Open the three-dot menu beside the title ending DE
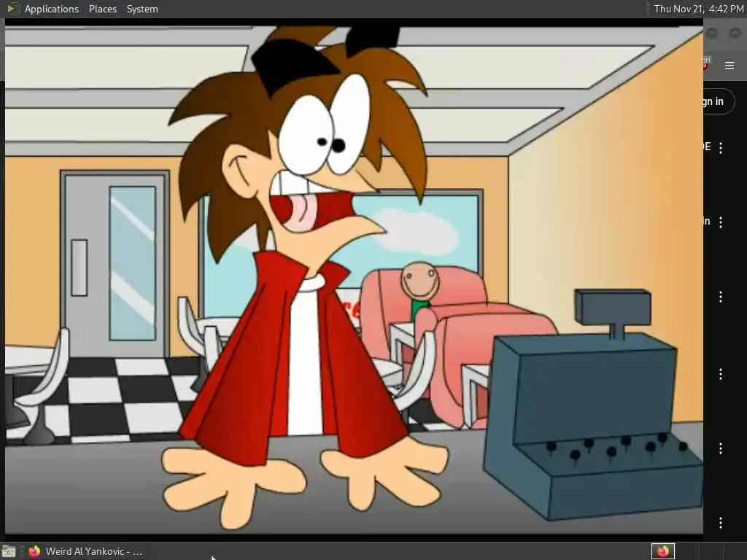Screen dimensions: 747x560 point(721,147)
